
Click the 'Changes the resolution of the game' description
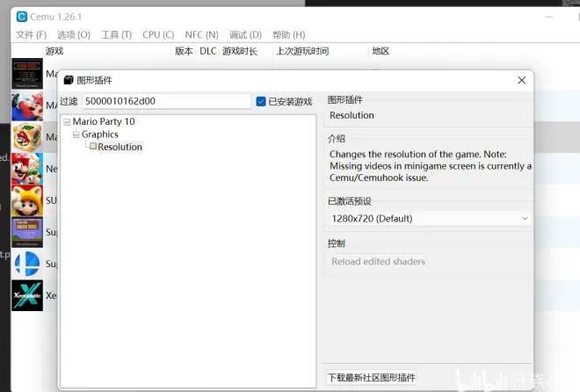pyautogui.click(x=431, y=166)
